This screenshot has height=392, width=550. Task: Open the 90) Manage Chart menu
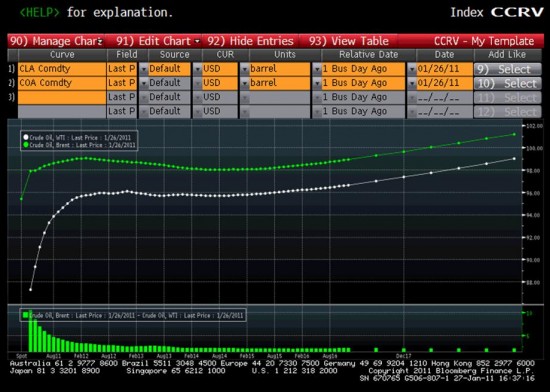click(56, 41)
